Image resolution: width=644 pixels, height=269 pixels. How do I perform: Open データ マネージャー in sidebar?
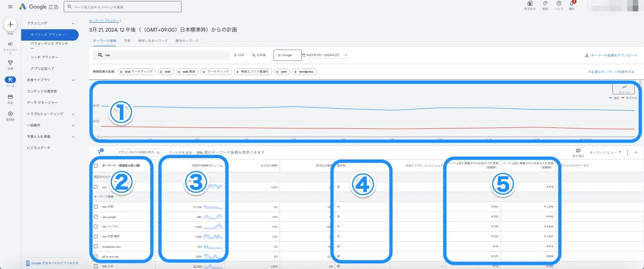point(42,102)
